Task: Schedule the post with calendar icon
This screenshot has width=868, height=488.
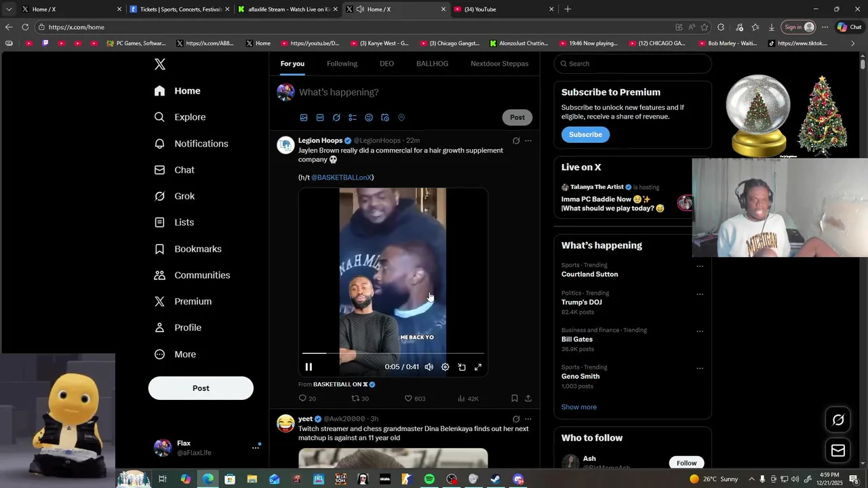Action: (x=385, y=117)
